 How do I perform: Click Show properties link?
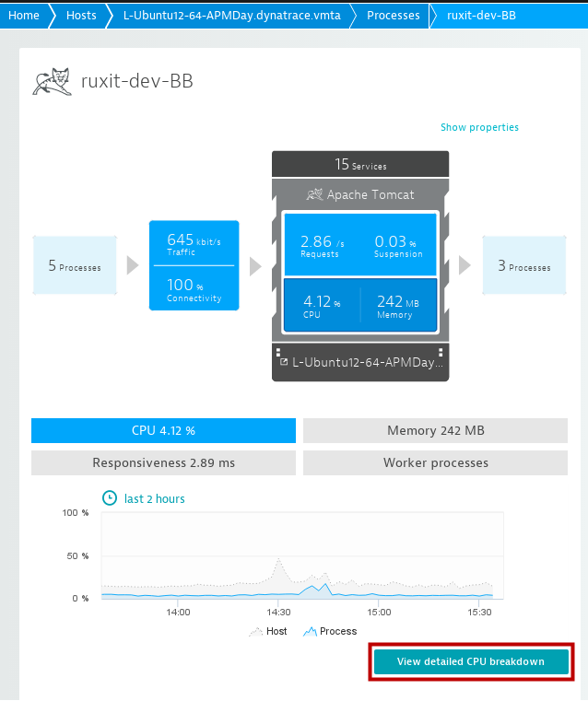pos(479,127)
